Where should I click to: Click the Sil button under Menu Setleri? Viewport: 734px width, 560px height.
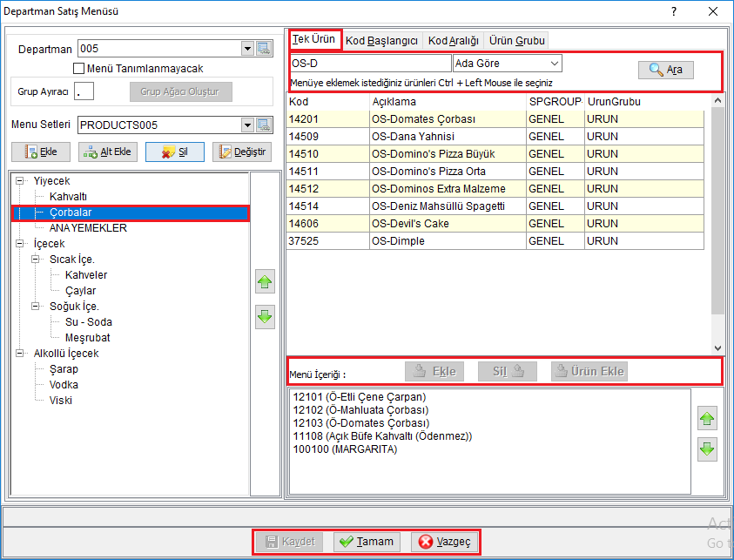[x=175, y=152]
